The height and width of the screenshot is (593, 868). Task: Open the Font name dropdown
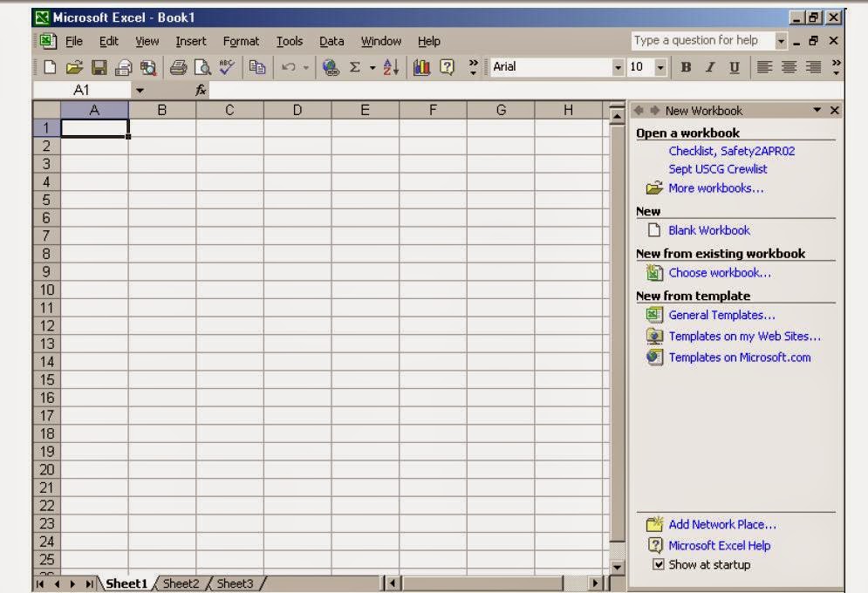coord(618,67)
